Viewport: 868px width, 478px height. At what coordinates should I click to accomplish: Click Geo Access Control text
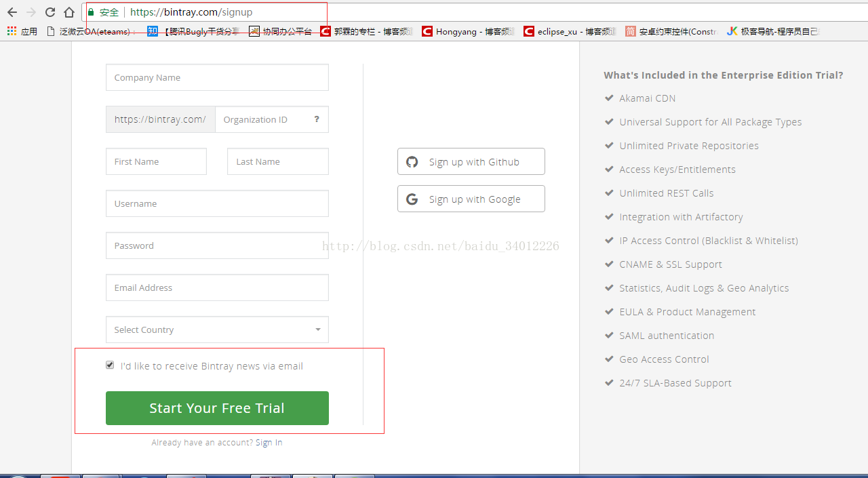click(664, 359)
